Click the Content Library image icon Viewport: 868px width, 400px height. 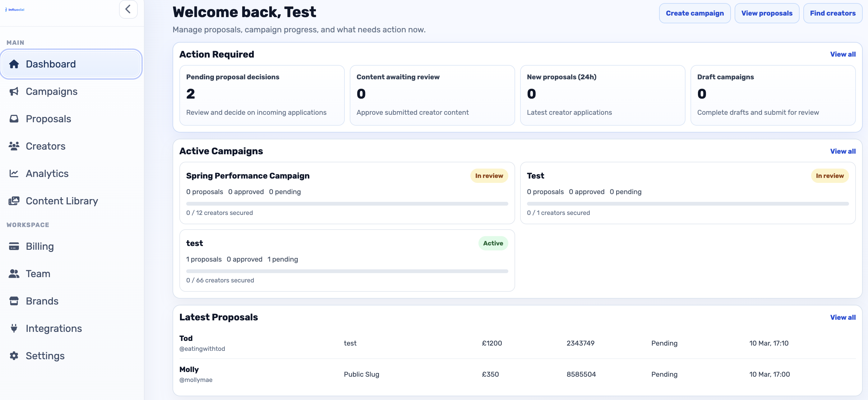pos(14,201)
